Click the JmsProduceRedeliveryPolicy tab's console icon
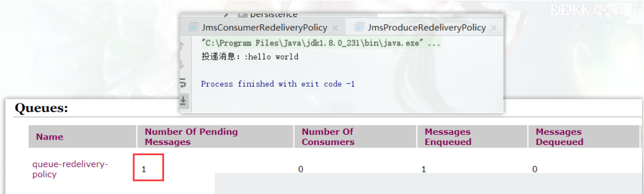The width and height of the screenshot is (644, 194). coord(359,28)
